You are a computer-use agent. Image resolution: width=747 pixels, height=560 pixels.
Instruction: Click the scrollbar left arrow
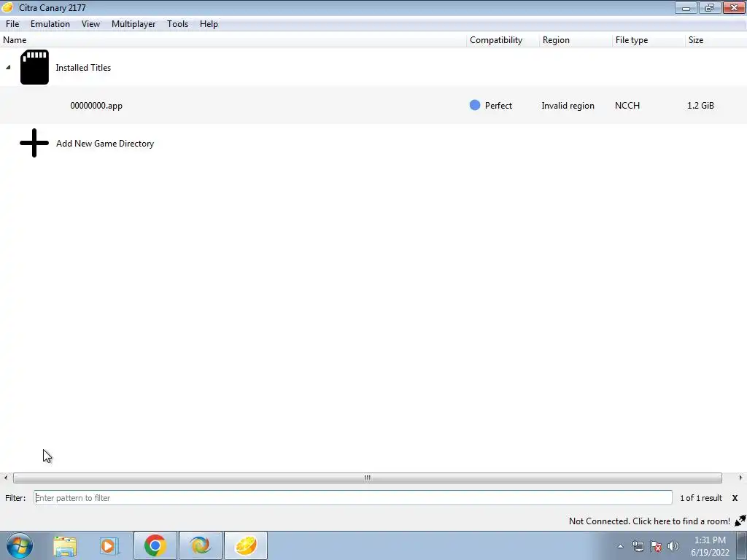pyautogui.click(x=6, y=478)
